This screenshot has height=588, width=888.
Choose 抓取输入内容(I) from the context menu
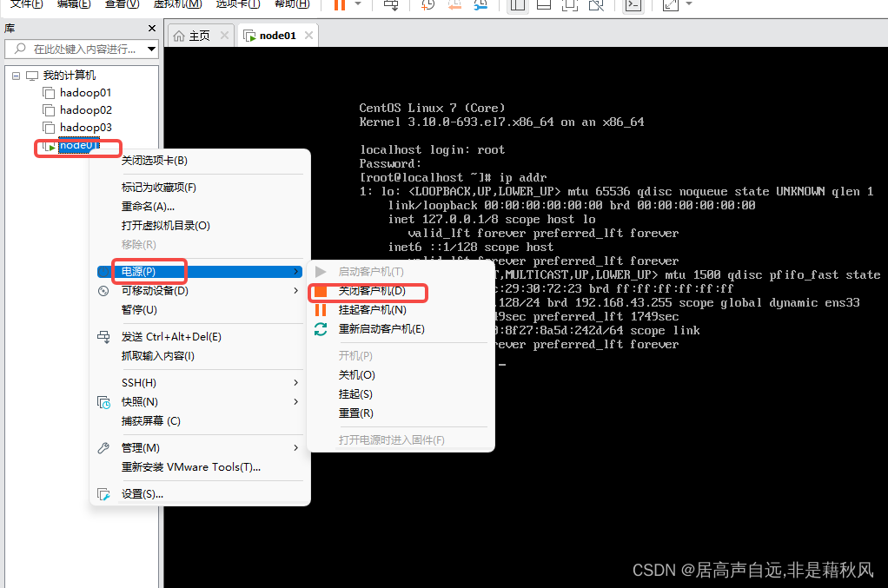(157, 356)
